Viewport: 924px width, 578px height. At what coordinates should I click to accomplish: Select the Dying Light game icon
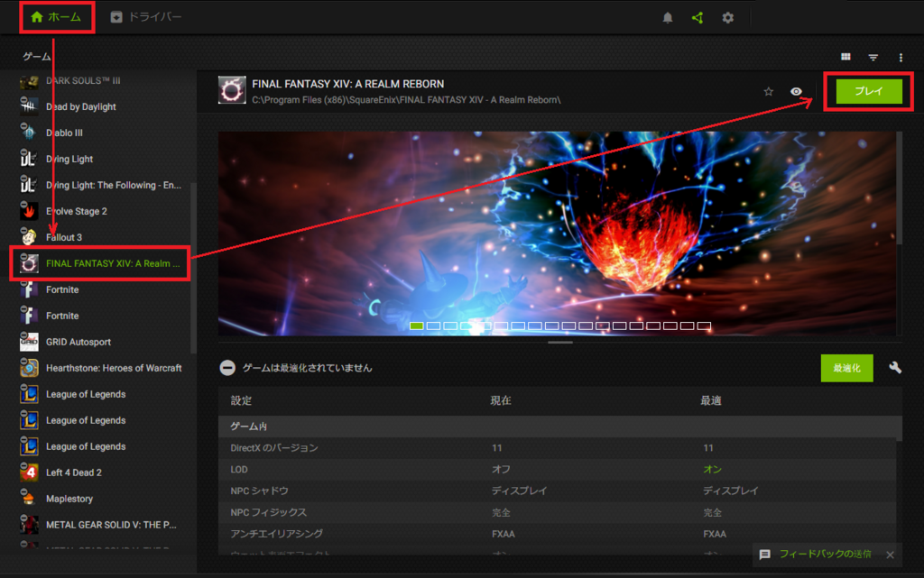[29, 159]
